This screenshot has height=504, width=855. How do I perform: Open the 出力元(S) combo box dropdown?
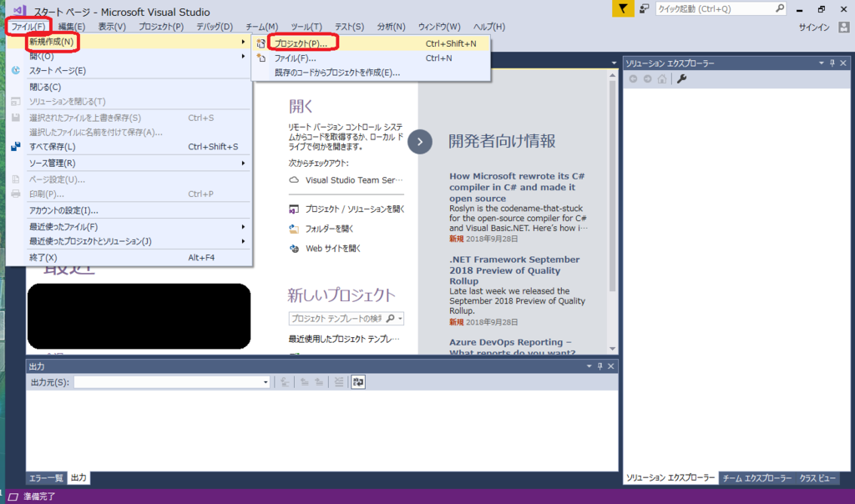click(266, 382)
